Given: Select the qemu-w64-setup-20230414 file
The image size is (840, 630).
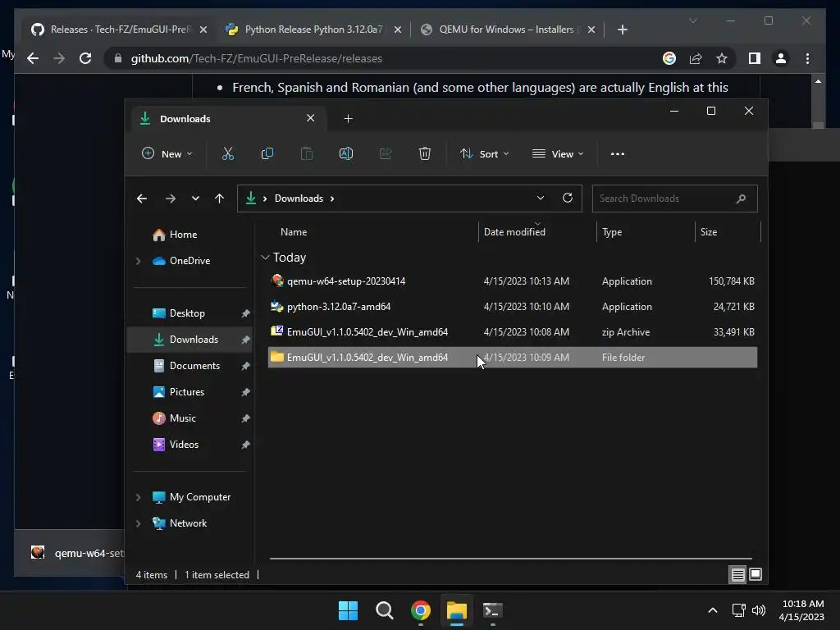Looking at the screenshot, I should pos(513,281).
